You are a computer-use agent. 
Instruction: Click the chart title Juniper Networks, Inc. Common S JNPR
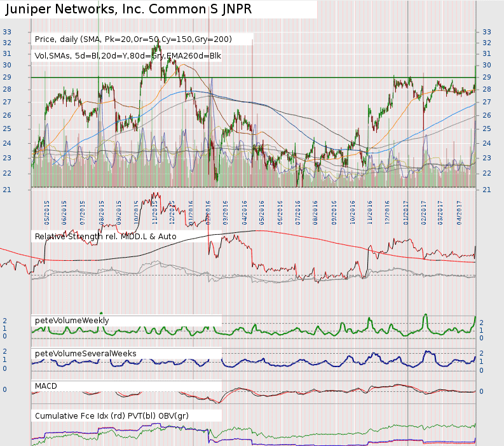[x=128, y=9]
